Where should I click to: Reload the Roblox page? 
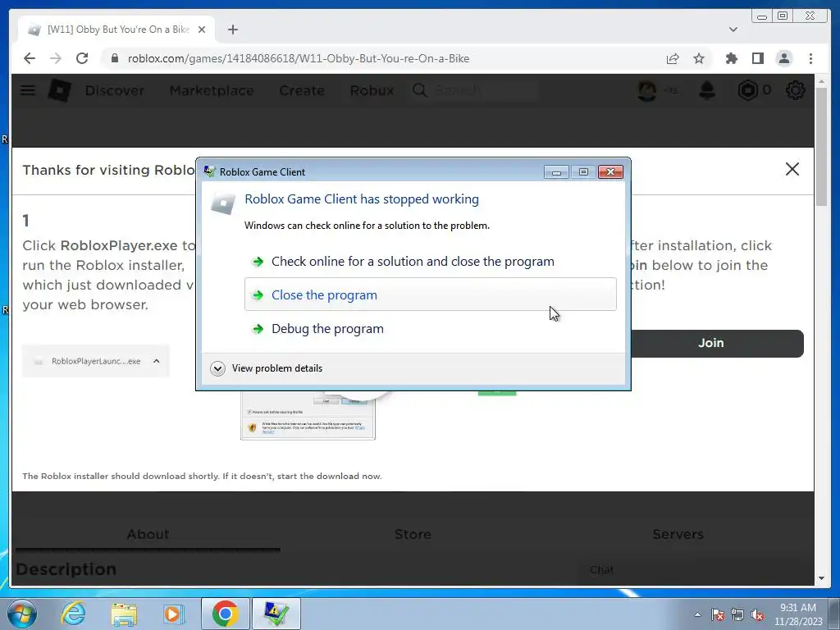pos(82,58)
